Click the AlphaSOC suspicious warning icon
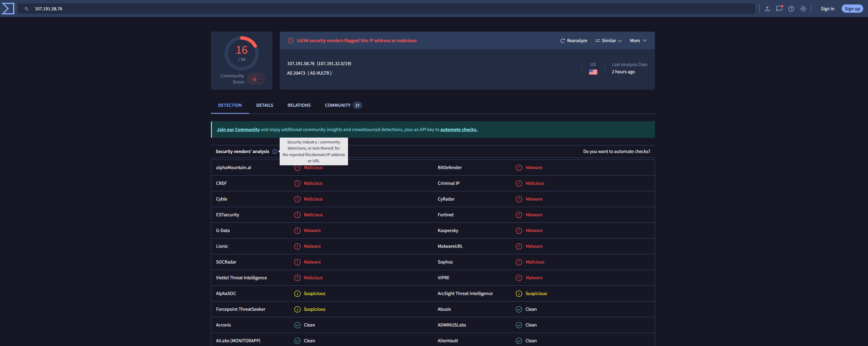The height and width of the screenshot is (346, 868). (297, 294)
